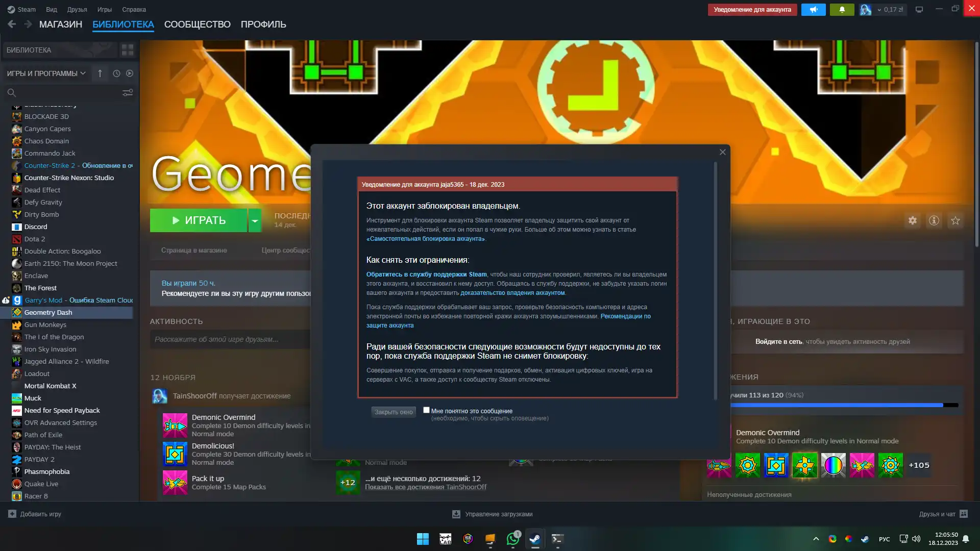Click the red account alert button
This screenshot has width=980, height=551.
[x=752, y=9]
